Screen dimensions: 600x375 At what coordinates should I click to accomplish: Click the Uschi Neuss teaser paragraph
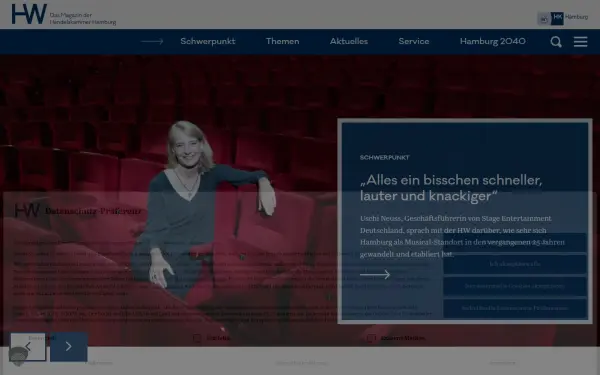point(462,236)
